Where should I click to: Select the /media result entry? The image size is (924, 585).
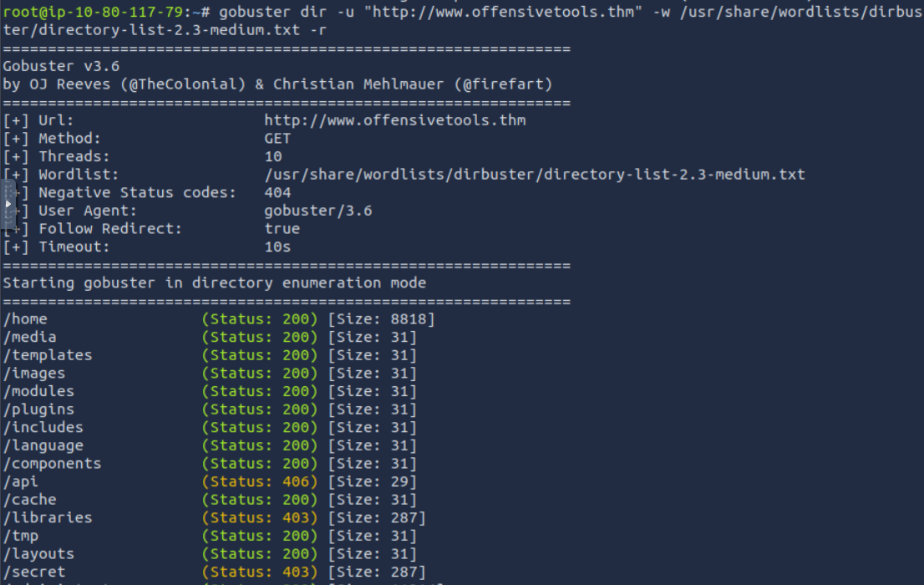pos(30,337)
